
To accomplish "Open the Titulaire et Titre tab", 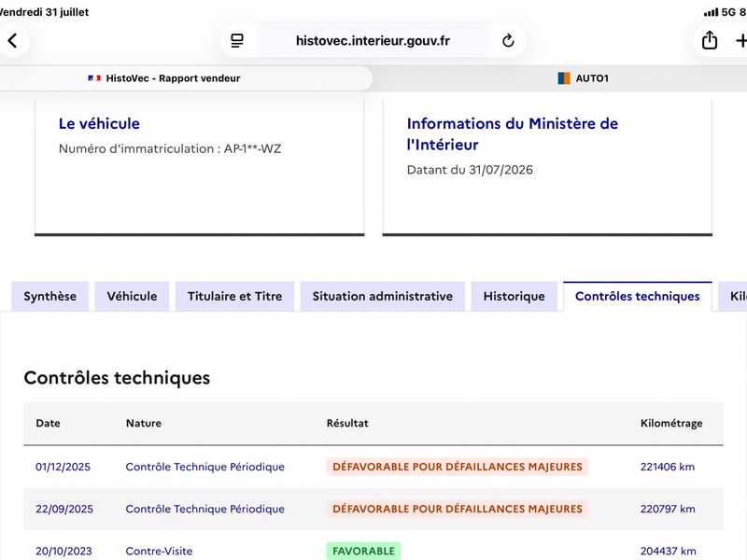I will point(235,296).
